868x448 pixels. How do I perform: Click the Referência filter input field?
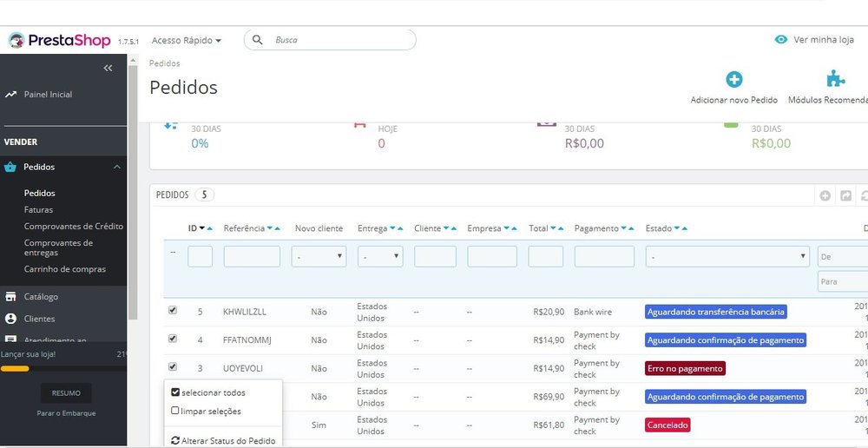point(252,257)
